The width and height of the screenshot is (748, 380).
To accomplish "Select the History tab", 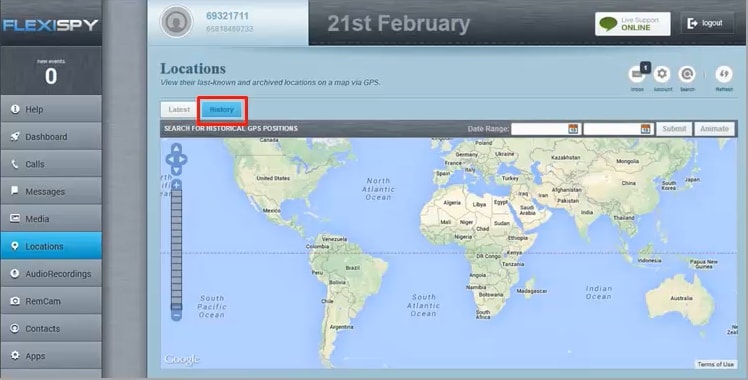I will (221, 110).
